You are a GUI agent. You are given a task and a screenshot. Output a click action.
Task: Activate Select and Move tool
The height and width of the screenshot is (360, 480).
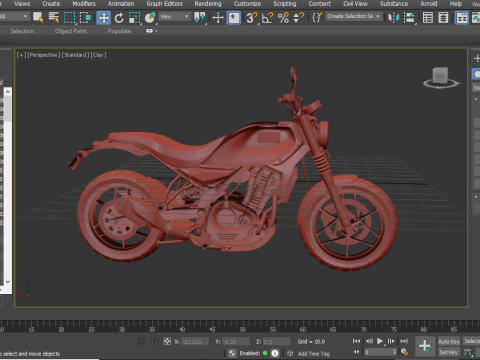click(104, 18)
